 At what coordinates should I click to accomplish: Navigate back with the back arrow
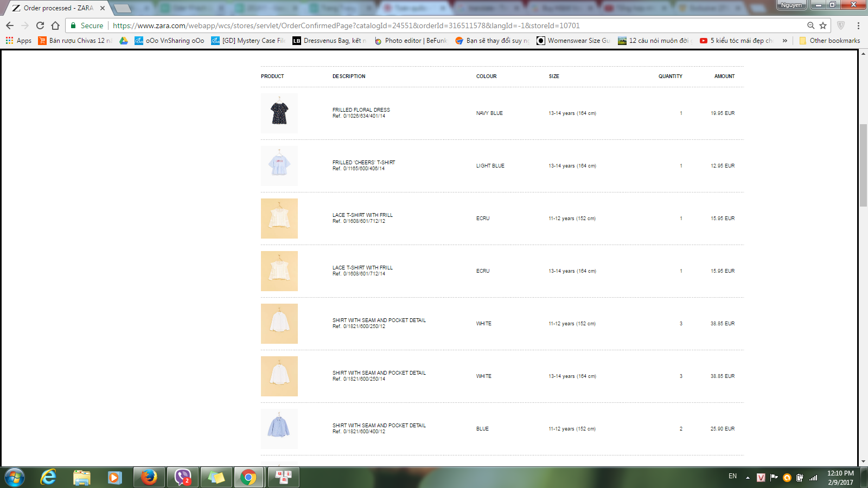click(x=10, y=25)
